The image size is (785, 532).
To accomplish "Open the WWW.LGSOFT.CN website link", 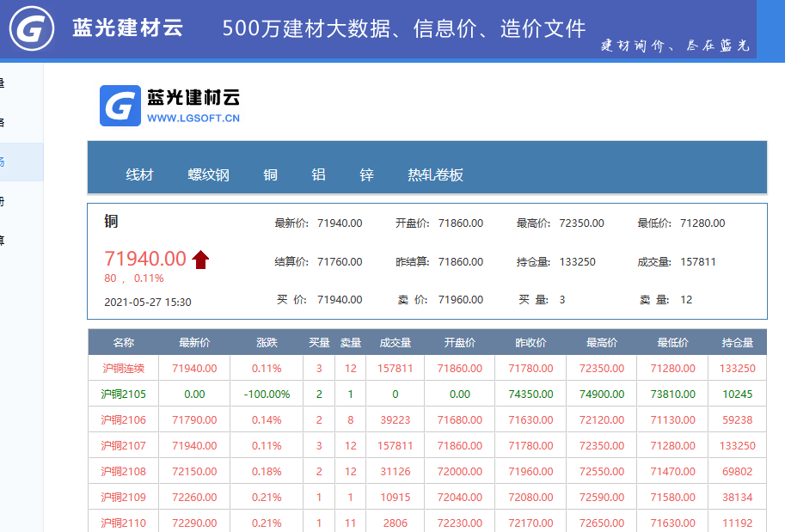I will click(193, 119).
